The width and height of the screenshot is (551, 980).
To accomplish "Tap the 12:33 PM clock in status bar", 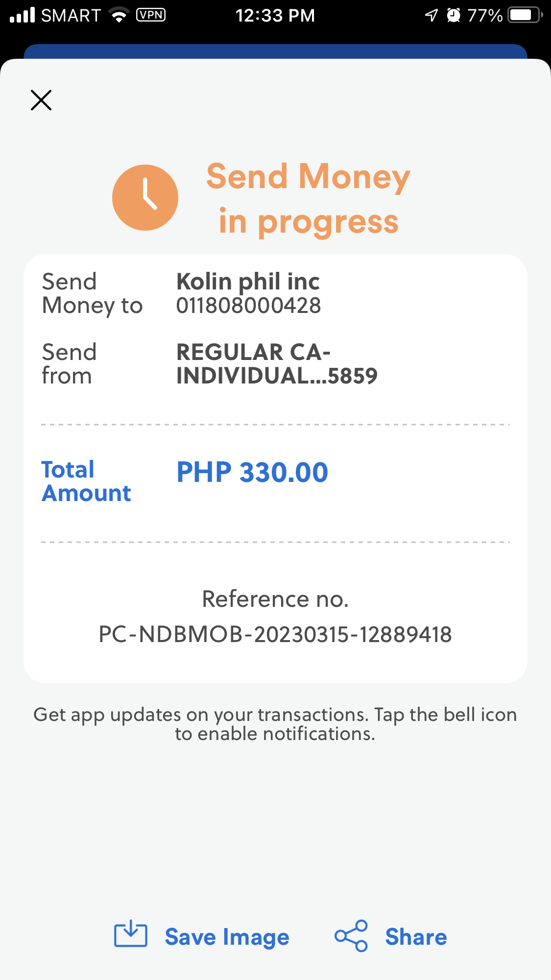I will pyautogui.click(x=275, y=16).
